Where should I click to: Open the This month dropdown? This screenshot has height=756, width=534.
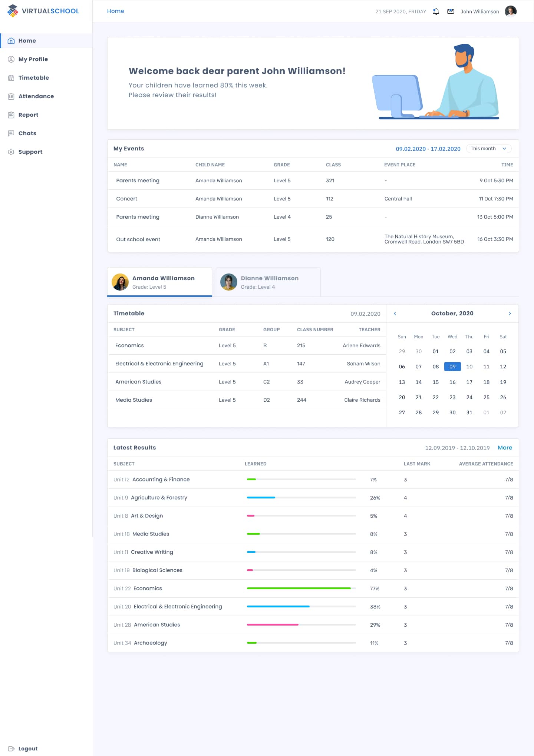click(489, 149)
